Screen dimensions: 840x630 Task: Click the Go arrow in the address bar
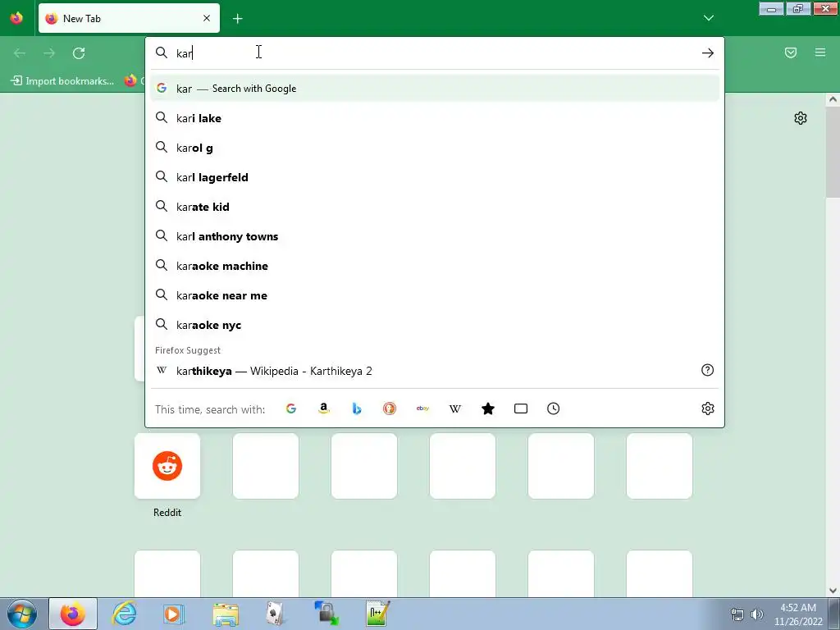click(x=708, y=53)
